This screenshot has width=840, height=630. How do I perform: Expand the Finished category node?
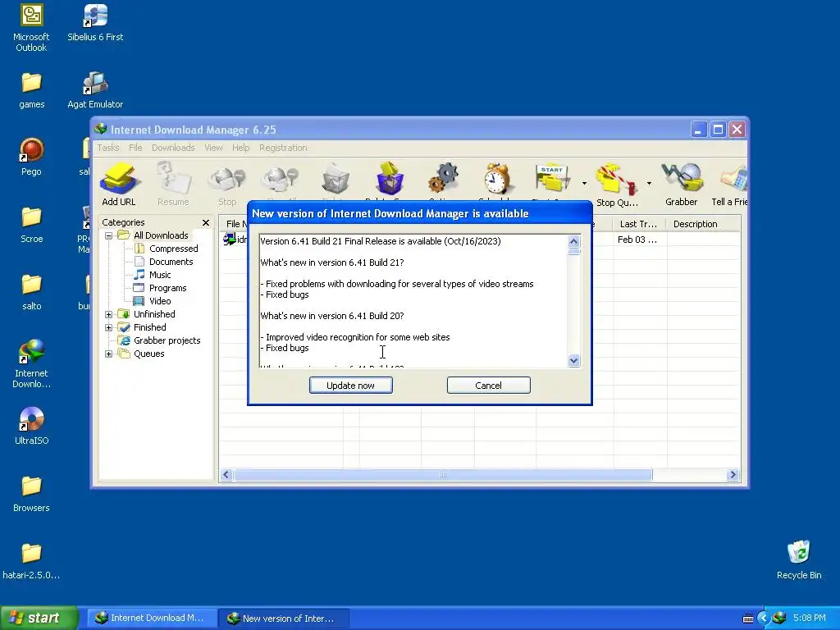pyautogui.click(x=109, y=327)
